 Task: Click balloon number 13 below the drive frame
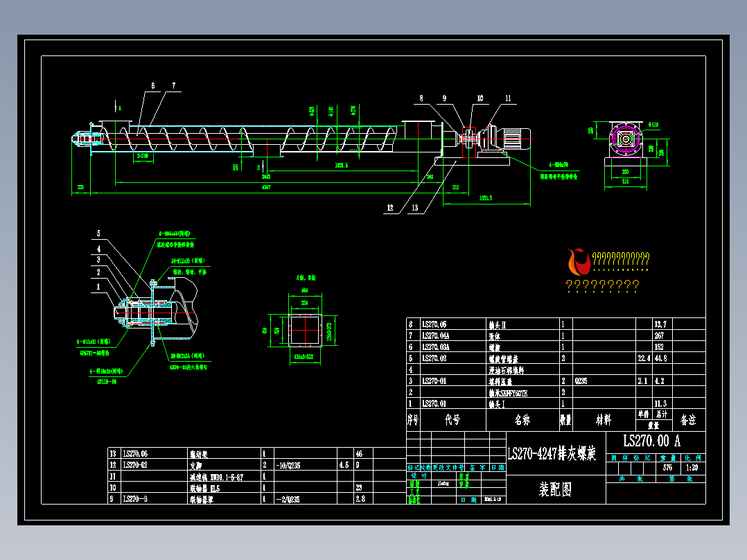point(415,208)
